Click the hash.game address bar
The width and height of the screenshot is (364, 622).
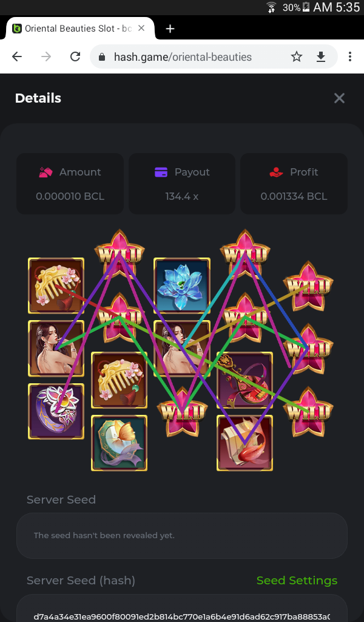point(183,56)
